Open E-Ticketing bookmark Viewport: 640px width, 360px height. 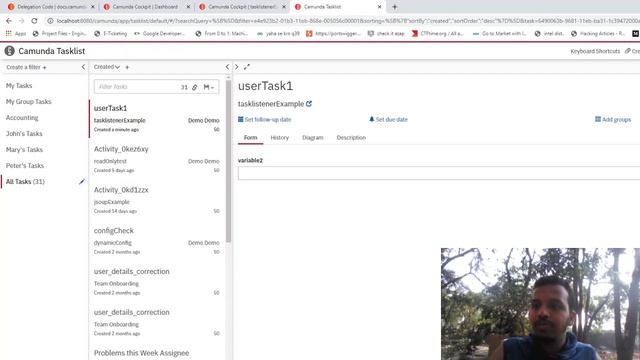[x=111, y=33]
